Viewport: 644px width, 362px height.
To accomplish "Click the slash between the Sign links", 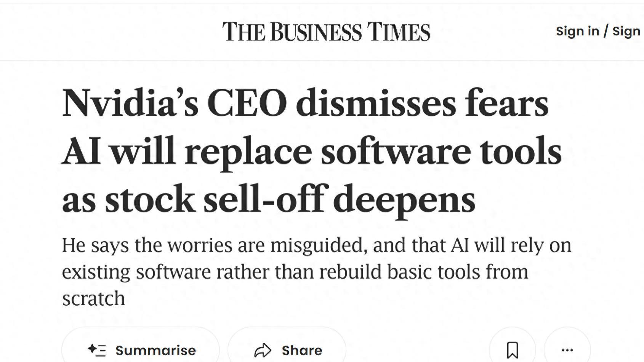I will 606,31.
